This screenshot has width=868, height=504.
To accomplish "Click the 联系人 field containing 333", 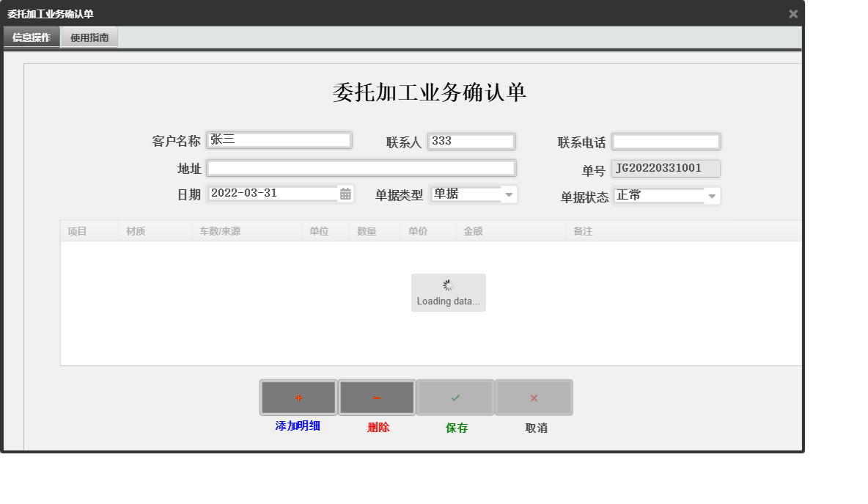I will [x=471, y=141].
